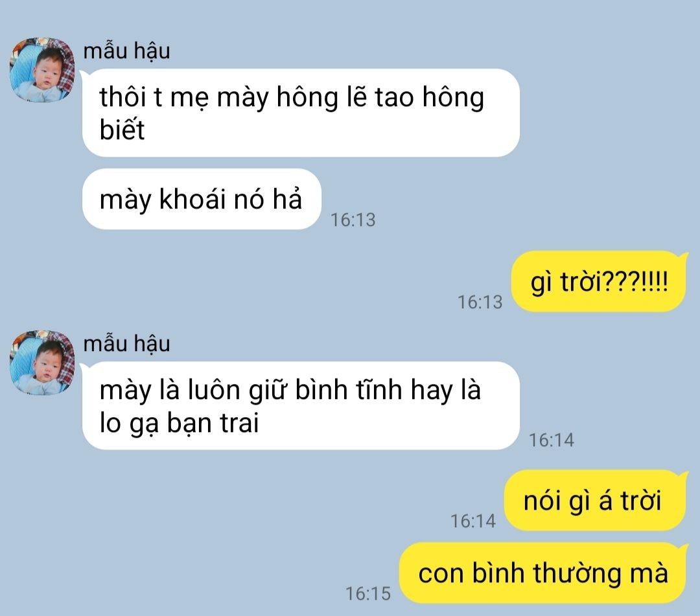This screenshot has width=700, height=616.
Task: Tap the first mẫu hậu sender name
Action: pyautogui.click(x=127, y=51)
